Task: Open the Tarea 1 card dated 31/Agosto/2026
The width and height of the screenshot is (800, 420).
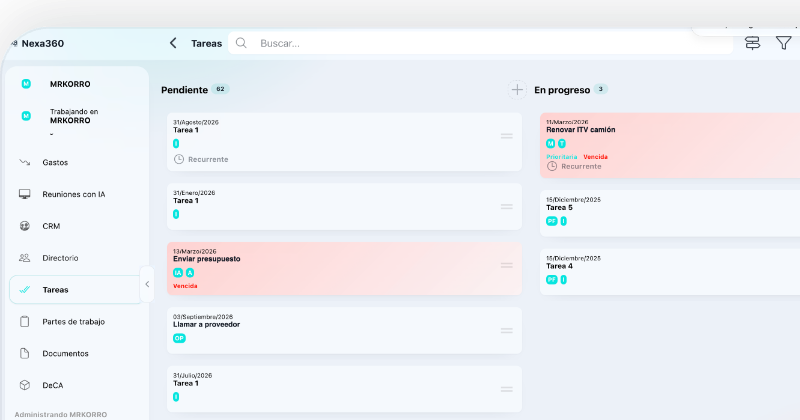Action: [344, 142]
